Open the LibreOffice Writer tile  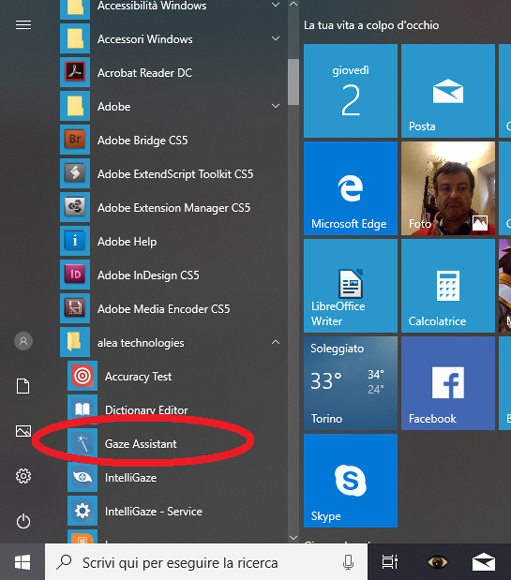[350, 286]
